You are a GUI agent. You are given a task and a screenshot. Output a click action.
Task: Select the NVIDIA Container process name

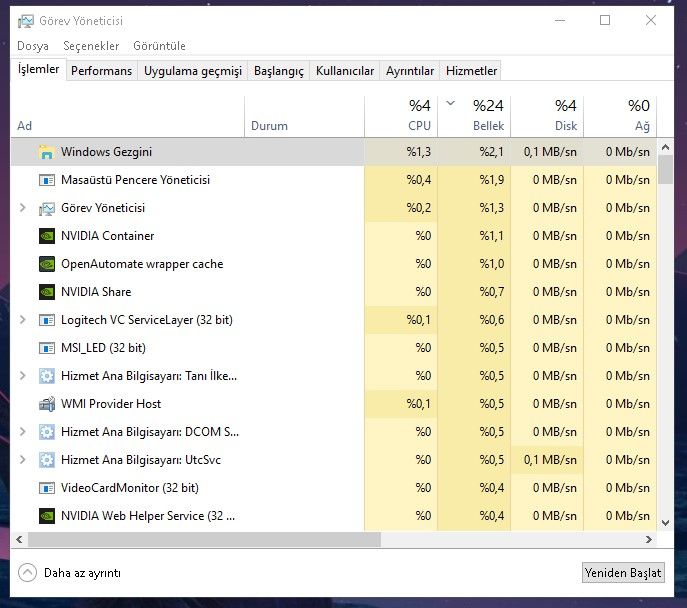pyautogui.click(x=107, y=236)
